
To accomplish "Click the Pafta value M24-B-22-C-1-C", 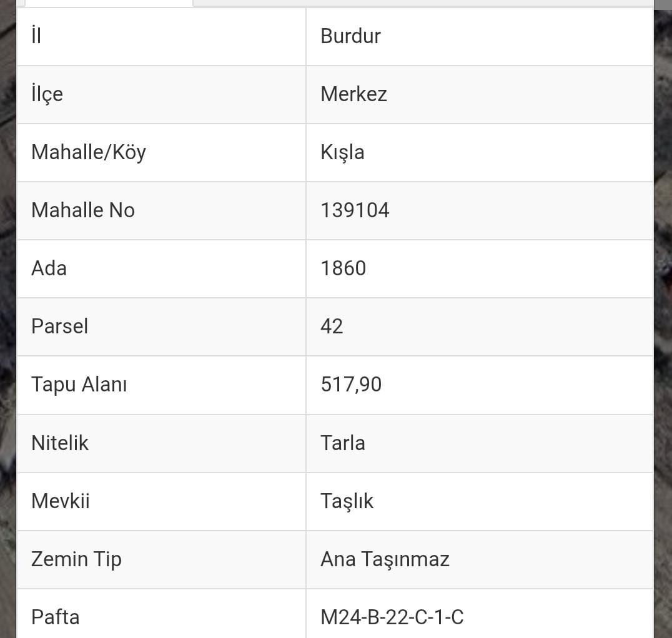I will click(392, 617).
